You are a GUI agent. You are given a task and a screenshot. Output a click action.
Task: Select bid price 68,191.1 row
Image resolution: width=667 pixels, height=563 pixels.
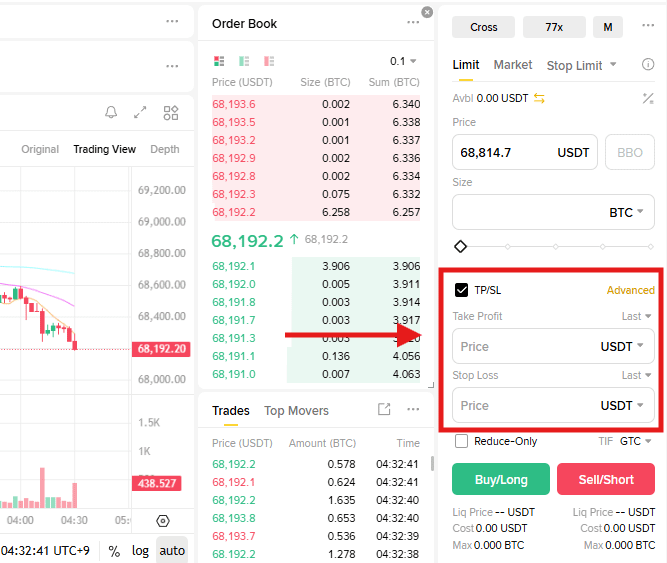316,356
